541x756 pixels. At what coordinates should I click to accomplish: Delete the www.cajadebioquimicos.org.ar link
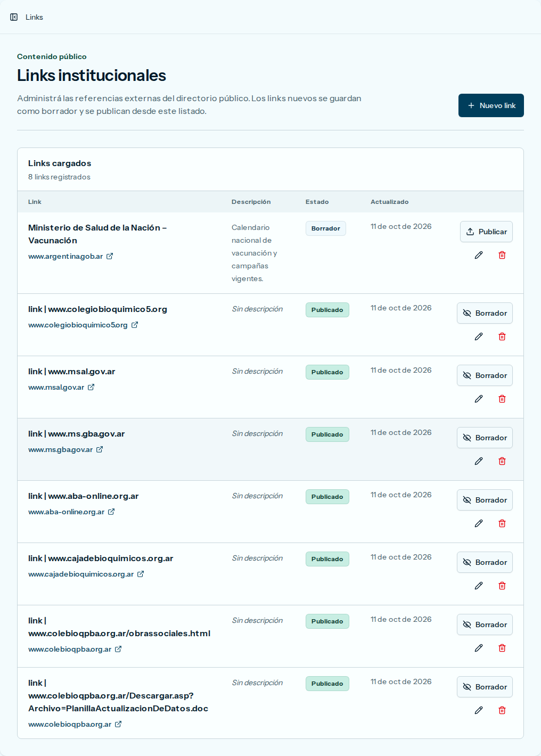coord(502,586)
